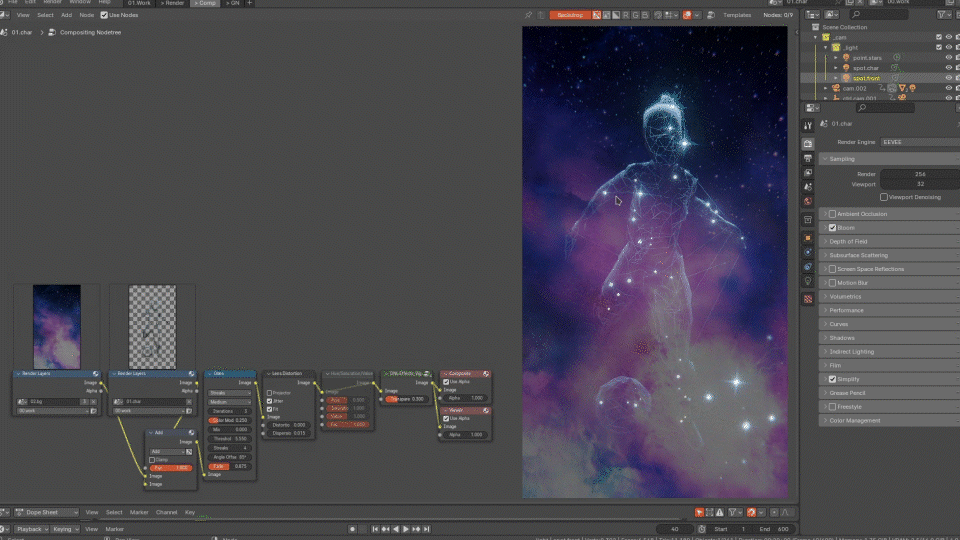Switch to the Comp workspace tab

point(205,3)
